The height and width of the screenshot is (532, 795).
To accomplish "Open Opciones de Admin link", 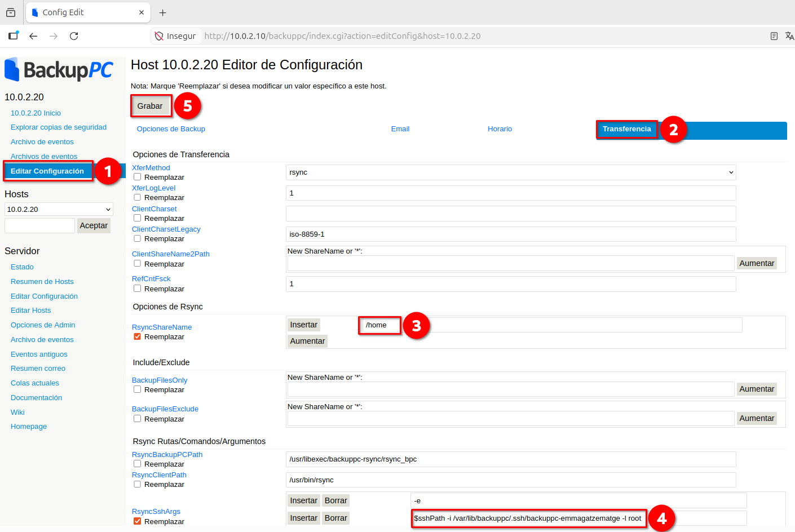I will [43, 325].
